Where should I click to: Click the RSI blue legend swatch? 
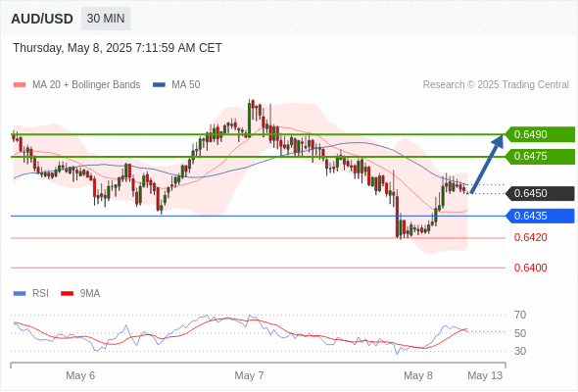point(20,294)
